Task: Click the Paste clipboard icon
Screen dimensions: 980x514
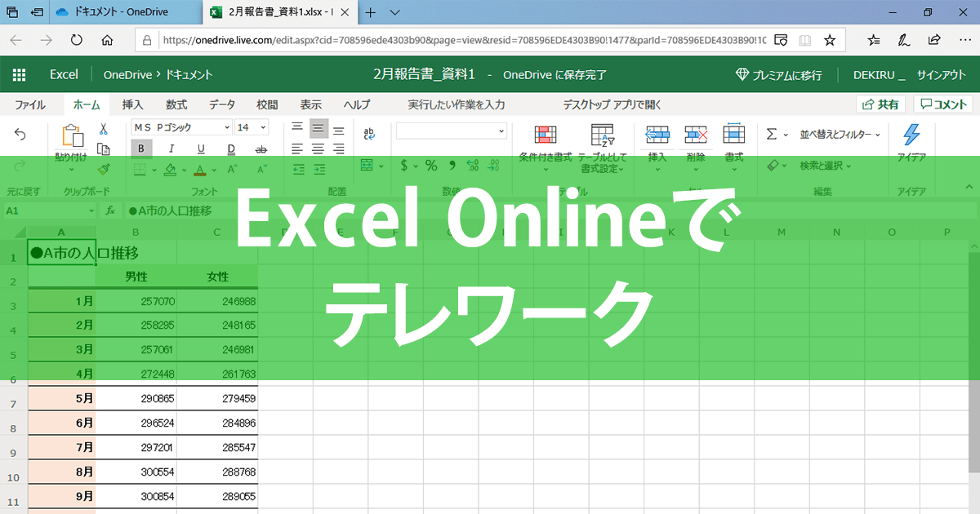Action: pyautogui.click(x=73, y=135)
